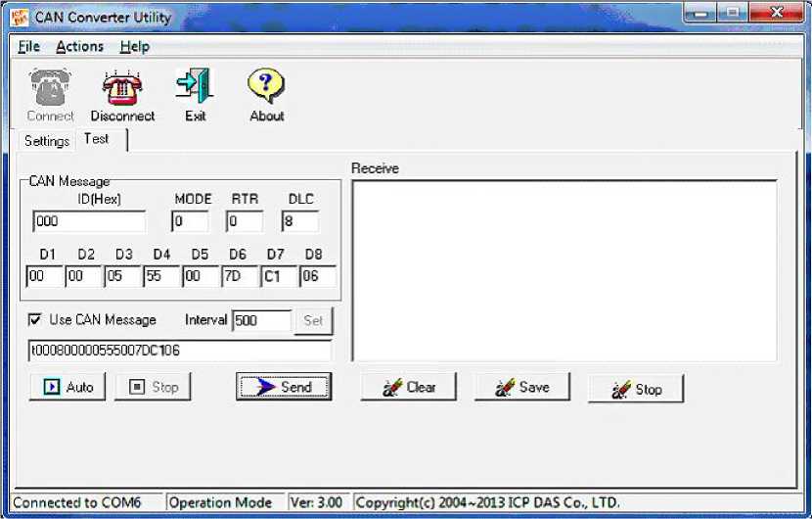Save received data with Save button

click(522, 388)
